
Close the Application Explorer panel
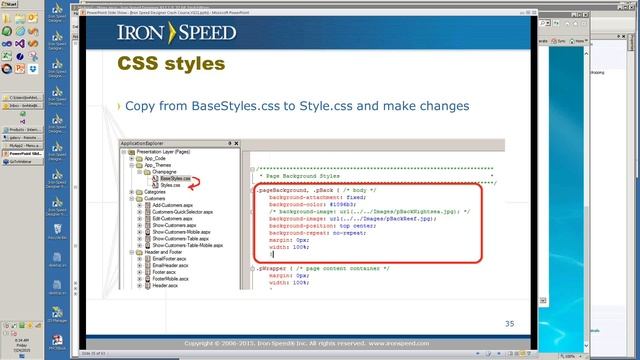pos(236,143)
